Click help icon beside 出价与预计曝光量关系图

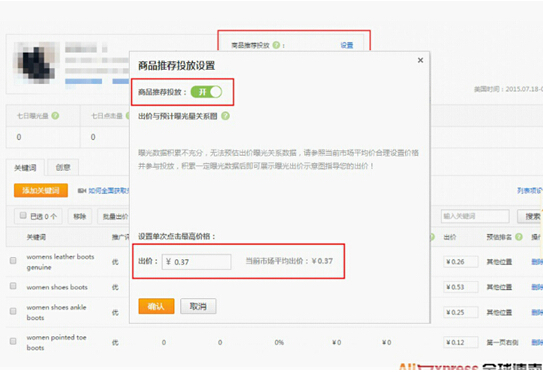tap(225, 116)
